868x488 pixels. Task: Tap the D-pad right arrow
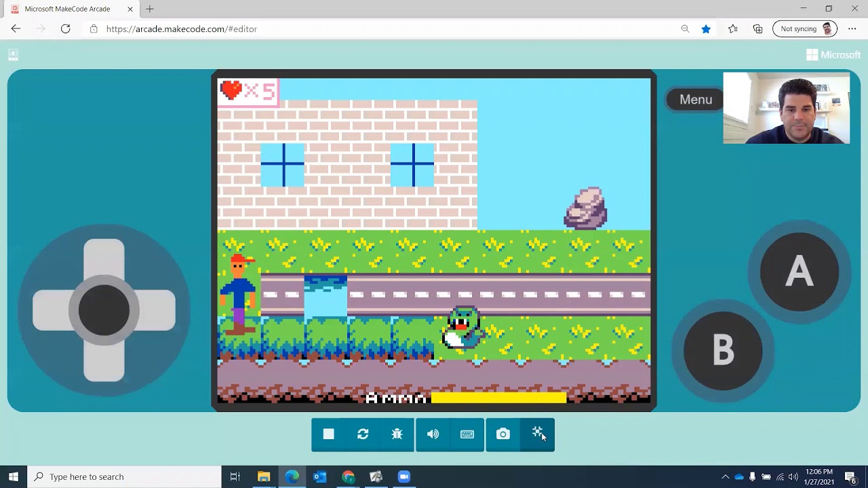156,310
